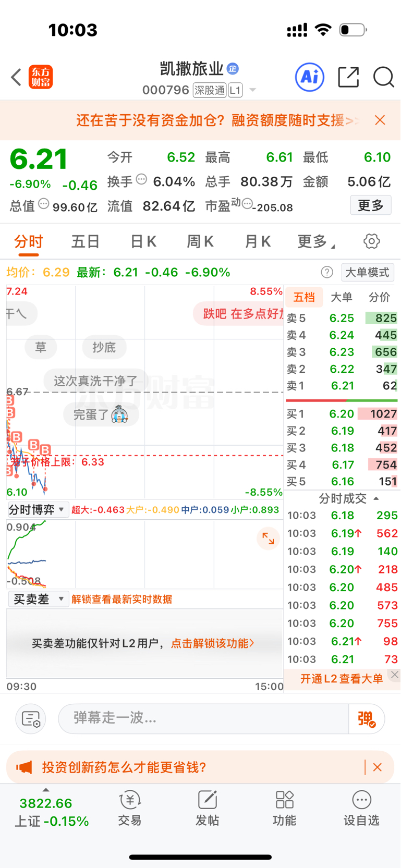This screenshot has width=401, height=868.
Task: Tap the trade row with volume 755
Action: 342,624
